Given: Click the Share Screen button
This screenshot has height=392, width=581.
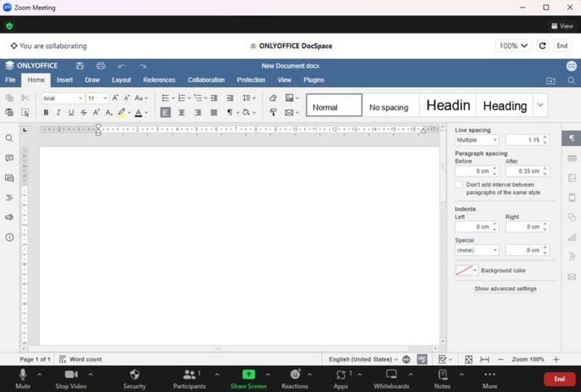Looking at the screenshot, I should coord(248,379).
